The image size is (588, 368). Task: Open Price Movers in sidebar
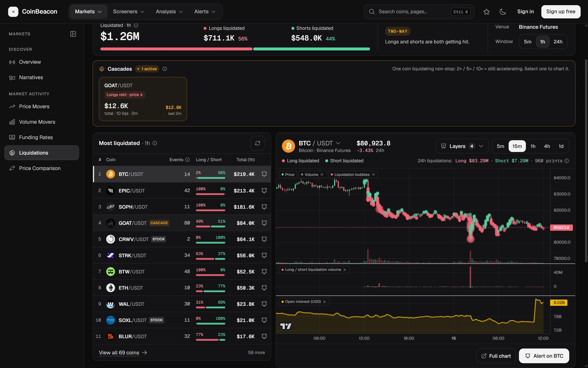tap(42, 107)
